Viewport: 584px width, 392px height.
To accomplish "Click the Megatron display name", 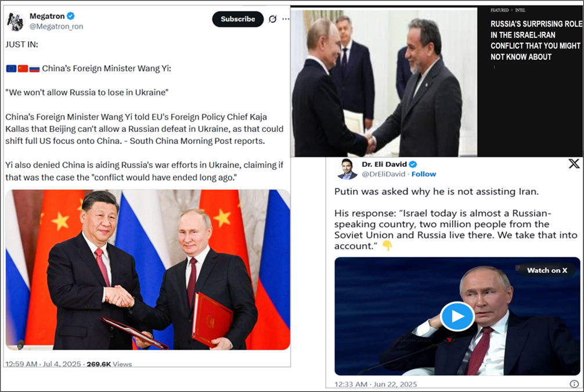I will (x=47, y=16).
